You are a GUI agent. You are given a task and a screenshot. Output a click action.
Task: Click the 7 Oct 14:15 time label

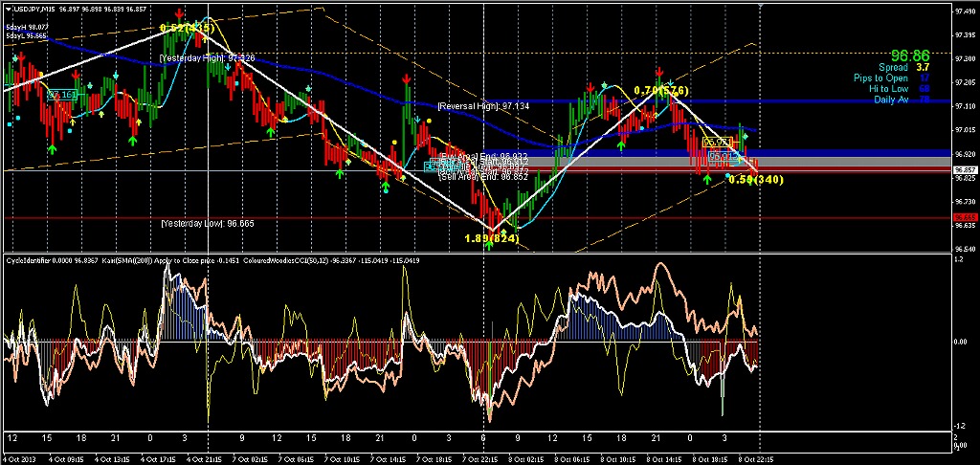[387, 460]
